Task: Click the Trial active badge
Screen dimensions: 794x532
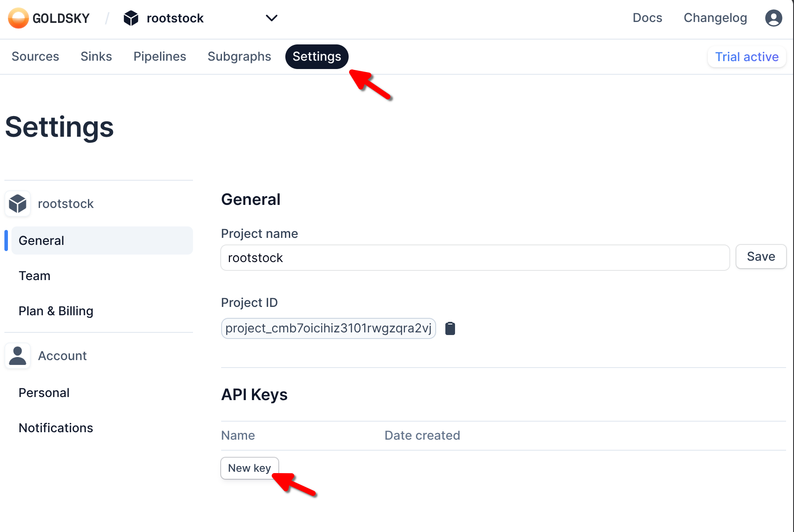Action: tap(746, 57)
